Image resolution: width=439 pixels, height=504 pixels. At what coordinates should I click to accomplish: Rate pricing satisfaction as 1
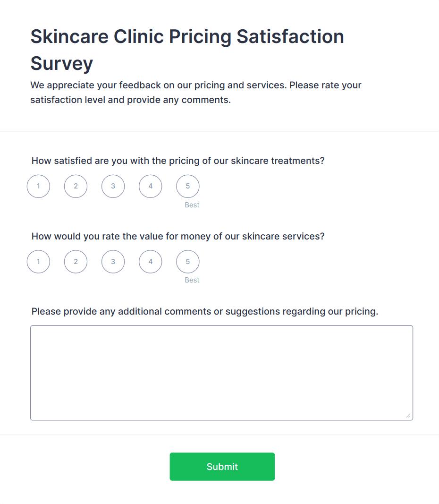click(38, 186)
